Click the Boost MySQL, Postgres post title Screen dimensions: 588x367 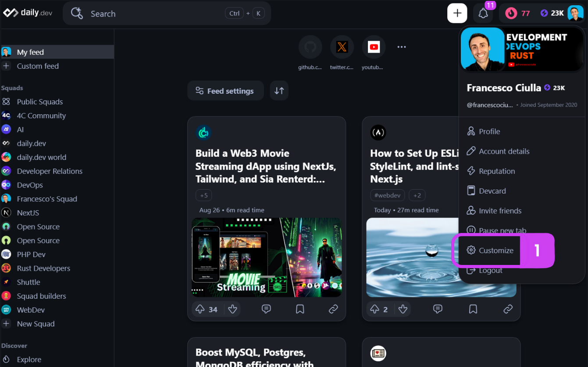255,358
